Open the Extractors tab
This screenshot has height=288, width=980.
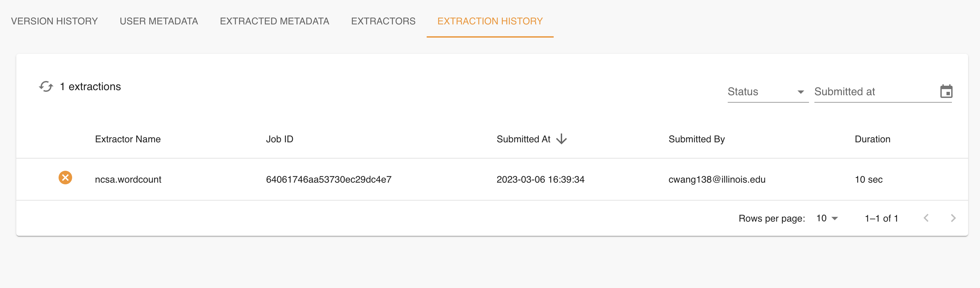coord(383,21)
